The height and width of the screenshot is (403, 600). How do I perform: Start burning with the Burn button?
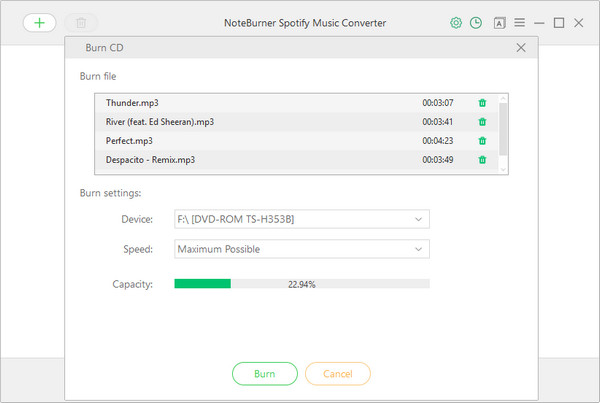tap(264, 374)
